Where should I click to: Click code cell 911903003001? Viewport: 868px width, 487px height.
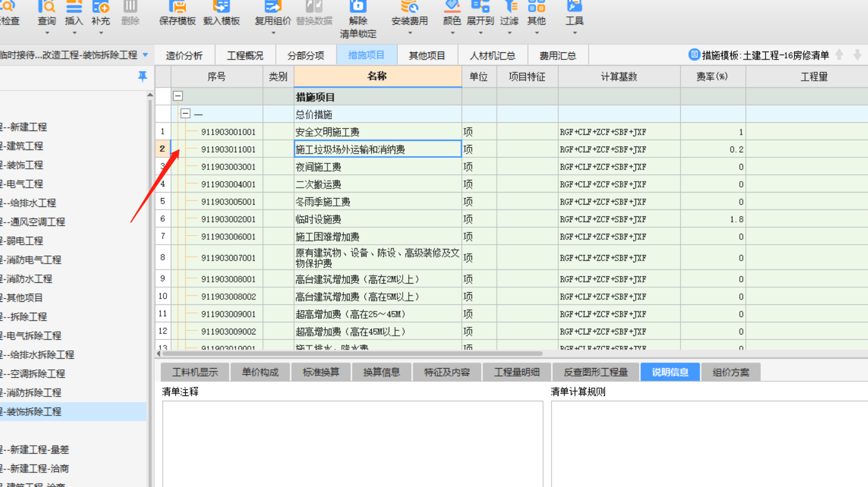[x=228, y=166]
